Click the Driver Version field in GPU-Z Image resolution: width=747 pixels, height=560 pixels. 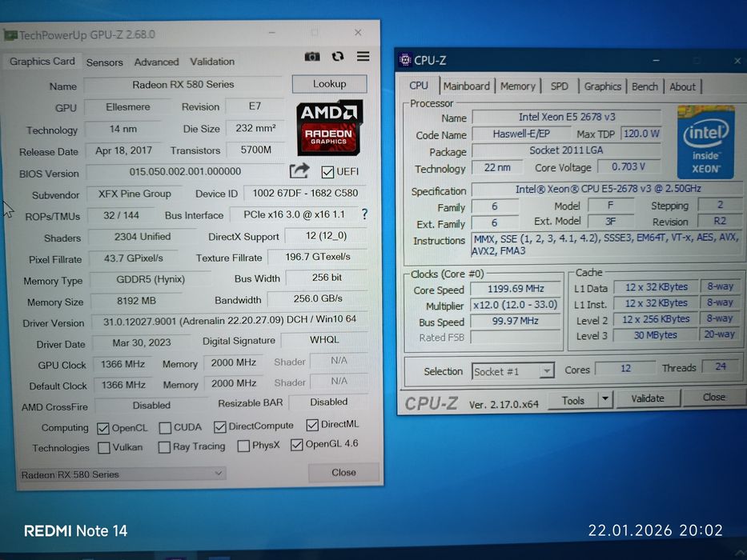230,320
